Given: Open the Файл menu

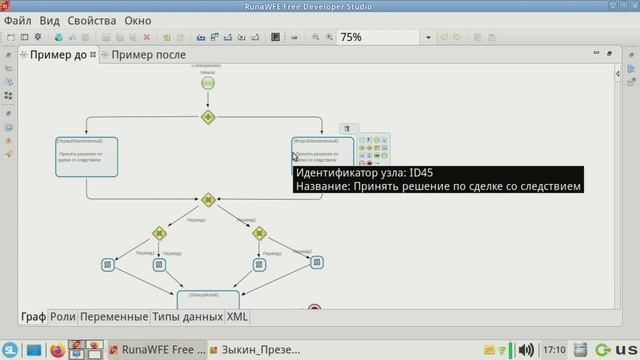Looking at the screenshot, I should [x=18, y=20].
